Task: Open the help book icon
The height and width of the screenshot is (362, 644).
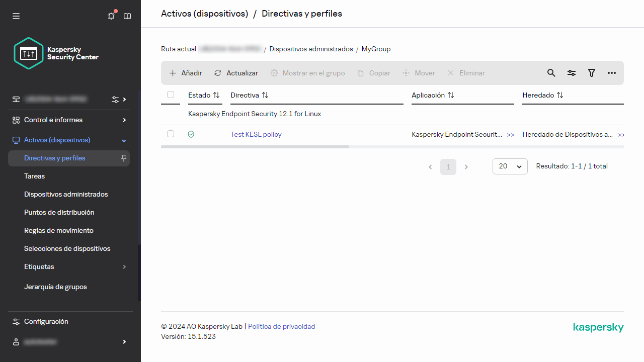Action: (127, 16)
